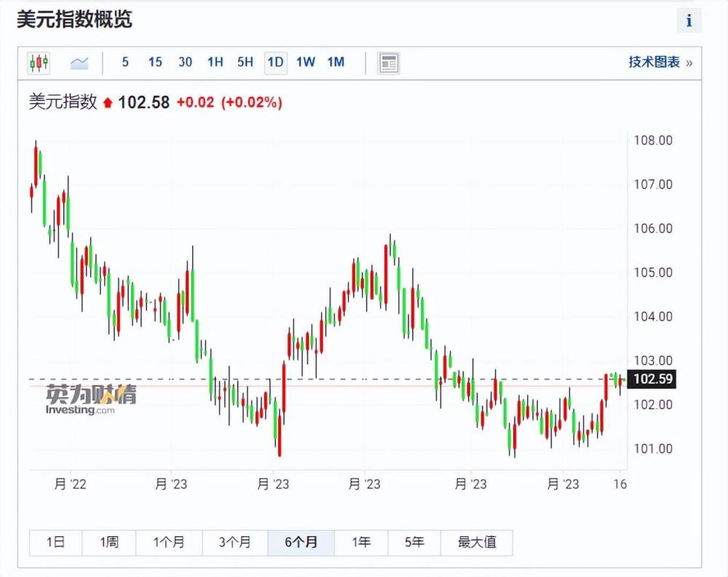Click the 102.59 current price label
Image resolution: width=728 pixels, height=577 pixels.
tap(654, 380)
